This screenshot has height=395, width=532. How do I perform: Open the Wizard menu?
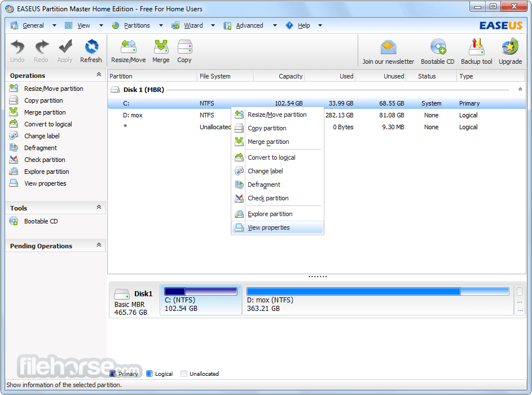194,25
